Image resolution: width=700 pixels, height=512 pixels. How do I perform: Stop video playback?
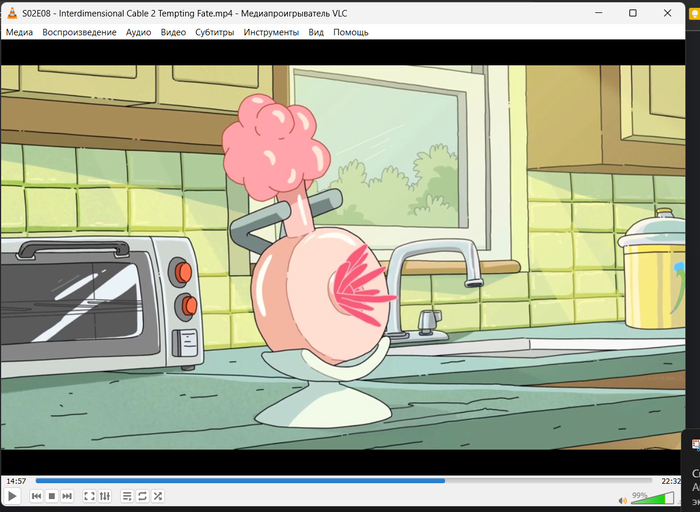[52, 496]
